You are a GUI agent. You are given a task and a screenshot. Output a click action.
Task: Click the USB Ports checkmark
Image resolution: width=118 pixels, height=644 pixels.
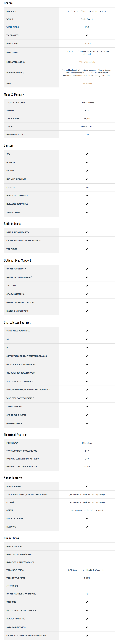pos(87,602)
